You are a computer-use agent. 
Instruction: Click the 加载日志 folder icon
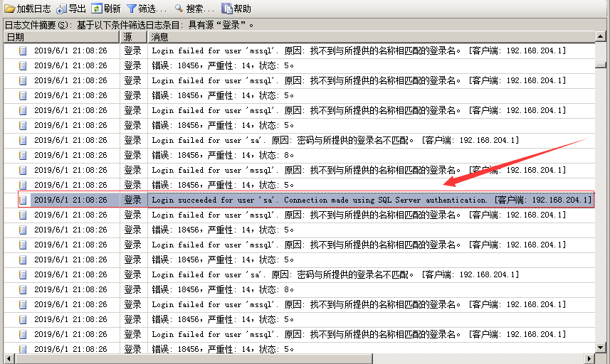9,9
